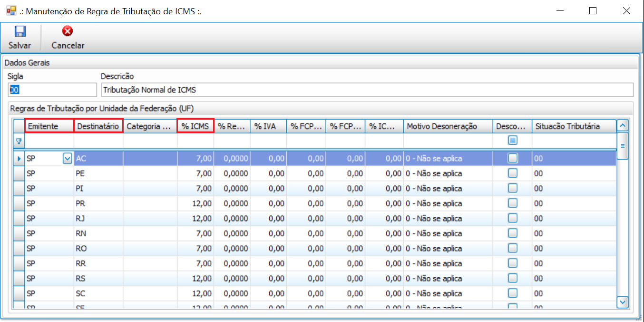Check the Desconto box in the RR row
The image size is (644, 322).
[x=513, y=263]
